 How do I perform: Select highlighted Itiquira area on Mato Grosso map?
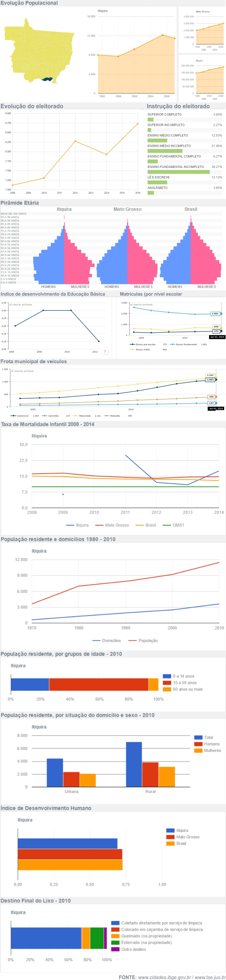(x=47, y=79)
